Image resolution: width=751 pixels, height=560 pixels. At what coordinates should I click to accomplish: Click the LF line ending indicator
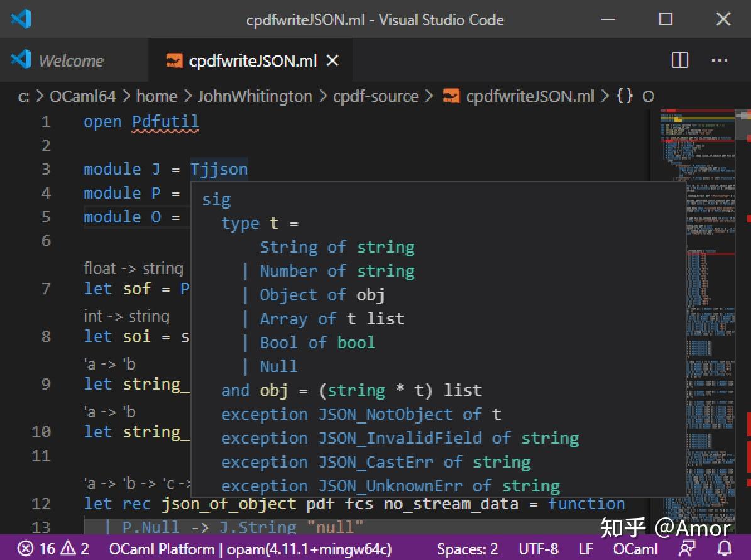586,549
